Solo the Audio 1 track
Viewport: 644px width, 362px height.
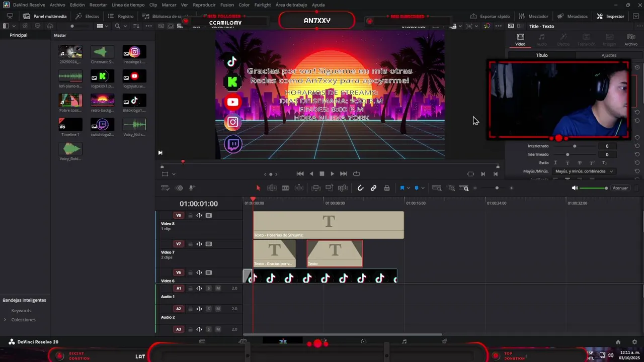click(x=209, y=289)
